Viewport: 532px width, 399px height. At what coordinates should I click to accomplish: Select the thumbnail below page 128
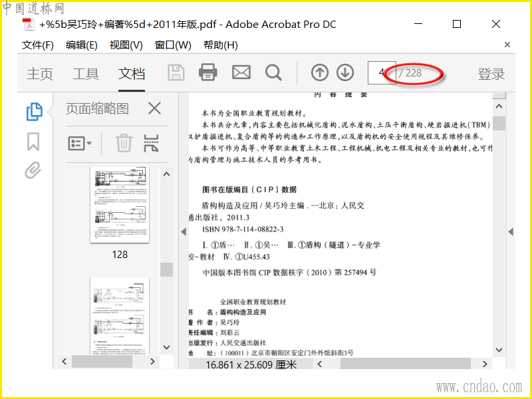click(x=120, y=316)
